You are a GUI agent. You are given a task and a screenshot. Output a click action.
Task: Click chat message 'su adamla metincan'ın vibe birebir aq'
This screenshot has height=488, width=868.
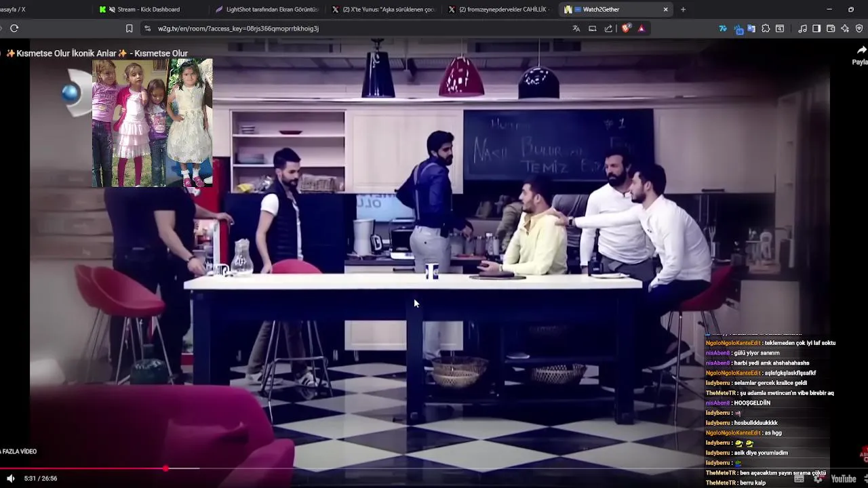[x=787, y=393]
